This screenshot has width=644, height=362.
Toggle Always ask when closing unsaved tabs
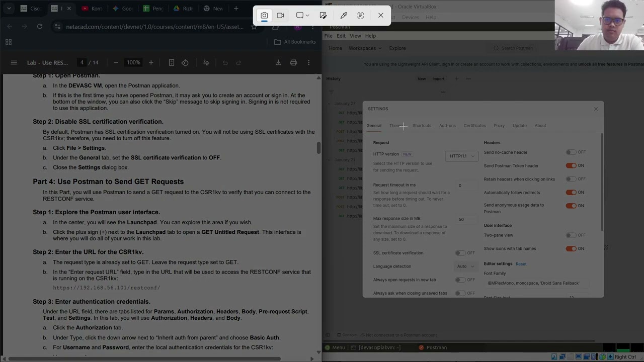[460, 294]
